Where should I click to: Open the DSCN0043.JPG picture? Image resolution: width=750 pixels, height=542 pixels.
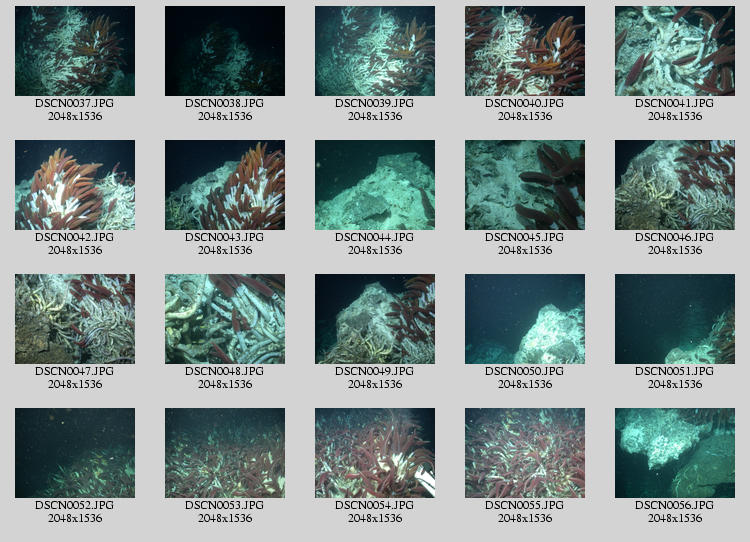pos(225,185)
